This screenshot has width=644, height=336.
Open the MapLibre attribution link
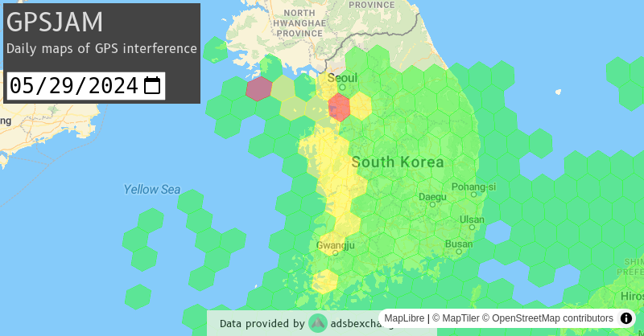pos(404,318)
